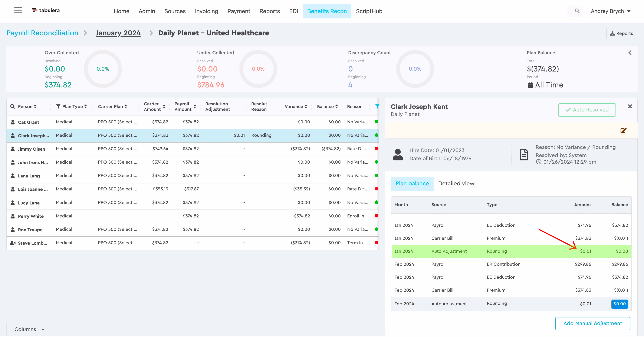Click the document icon beside Reason details
The width and height of the screenshot is (644, 337).
[x=524, y=154]
